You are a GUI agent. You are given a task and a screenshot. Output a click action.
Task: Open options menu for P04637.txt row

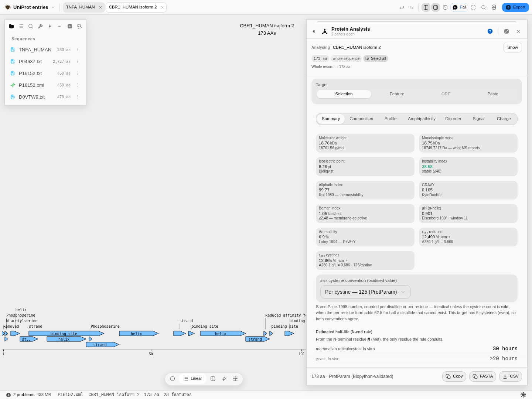pyautogui.click(x=77, y=61)
